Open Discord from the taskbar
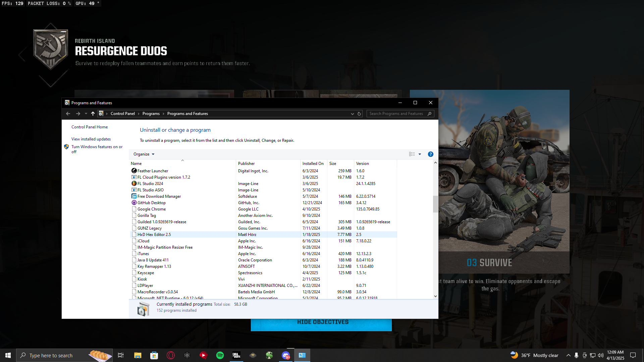Viewport: 644px width, 362px height. pos(286,355)
